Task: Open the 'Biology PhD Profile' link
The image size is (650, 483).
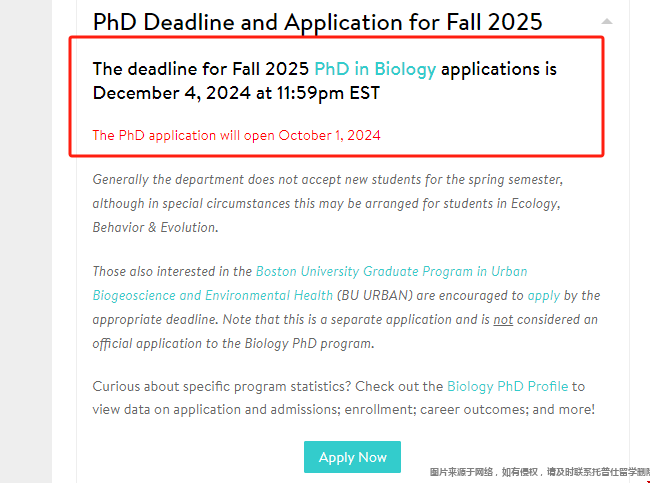Action: click(507, 386)
